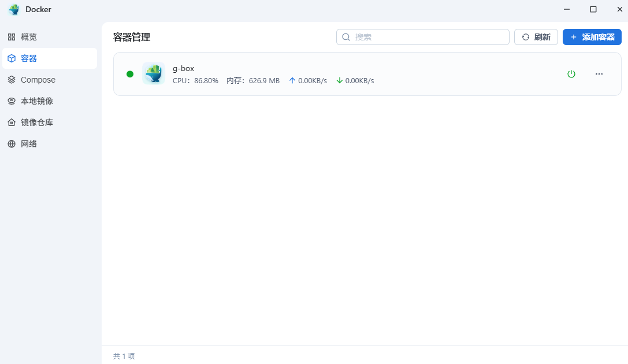Screen dimensions: 628x364
Task: Click the Docker whale logo in title bar
Action: (14, 9)
